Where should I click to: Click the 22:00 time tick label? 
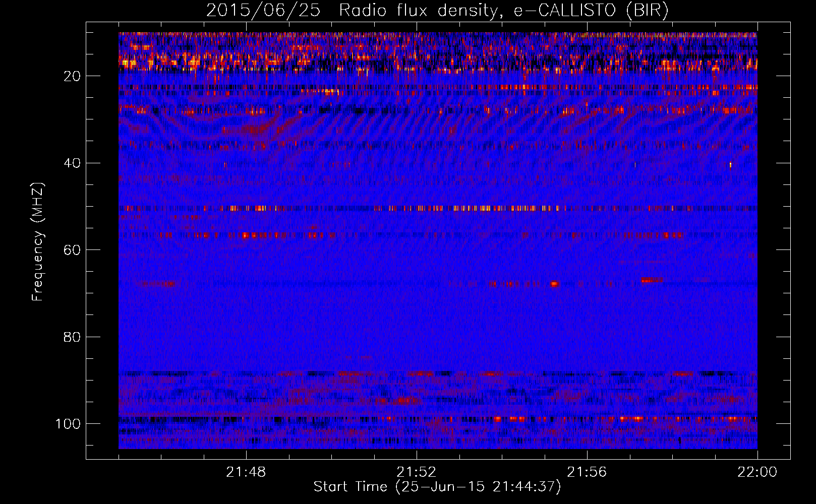pos(757,472)
